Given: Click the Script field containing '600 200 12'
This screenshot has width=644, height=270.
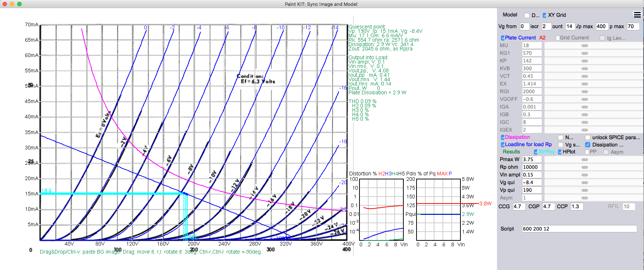Looking at the screenshot, I should (x=580, y=229).
